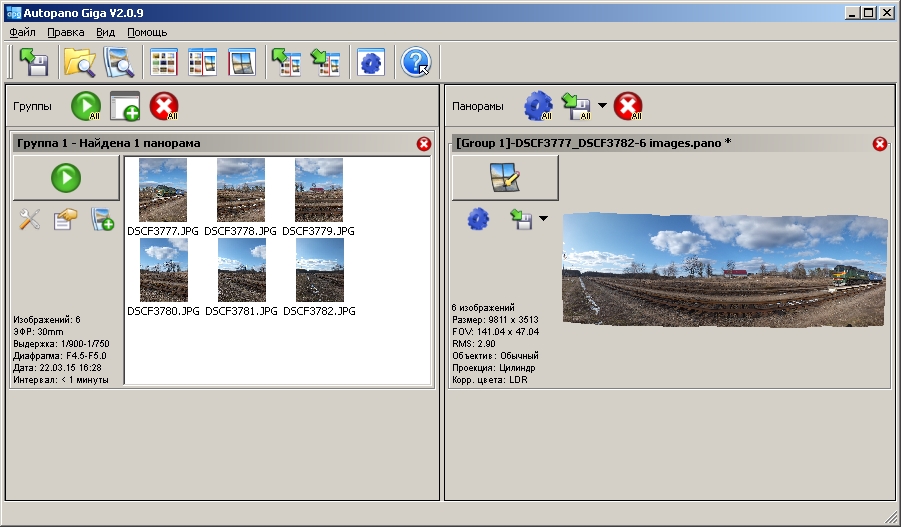Image resolution: width=901 pixels, height=527 pixels.
Task: Click the Размер: 9811 x 3513 text
Action: pyautogui.click(x=495, y=320)
